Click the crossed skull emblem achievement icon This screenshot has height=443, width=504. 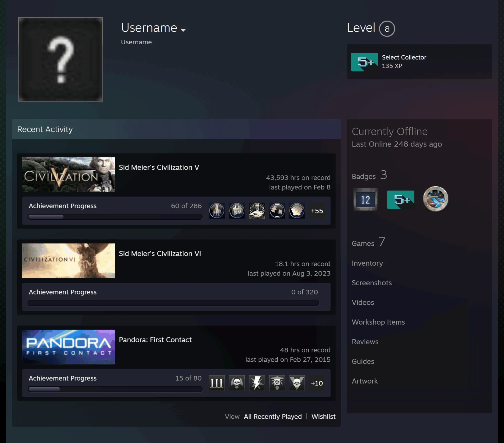[277, 383]
